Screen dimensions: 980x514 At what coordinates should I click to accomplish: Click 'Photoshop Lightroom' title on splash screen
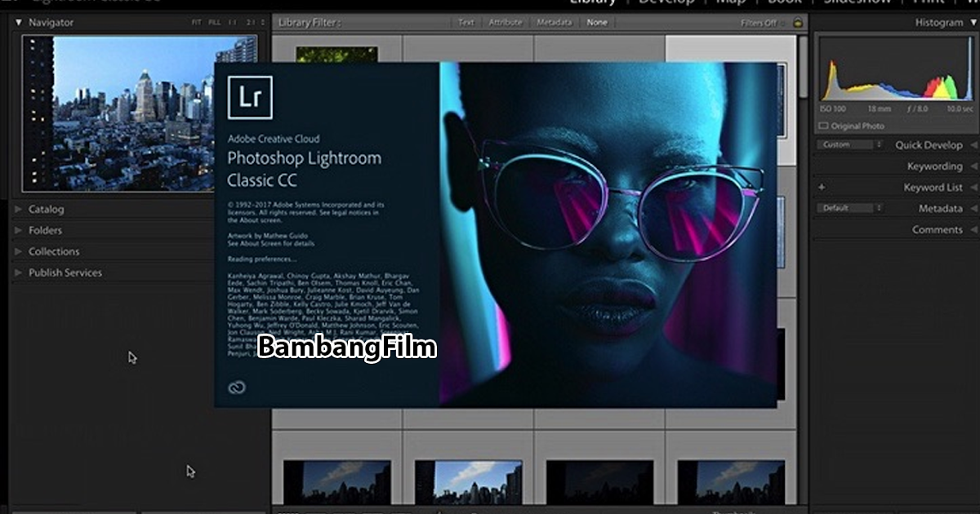point(304,158)
